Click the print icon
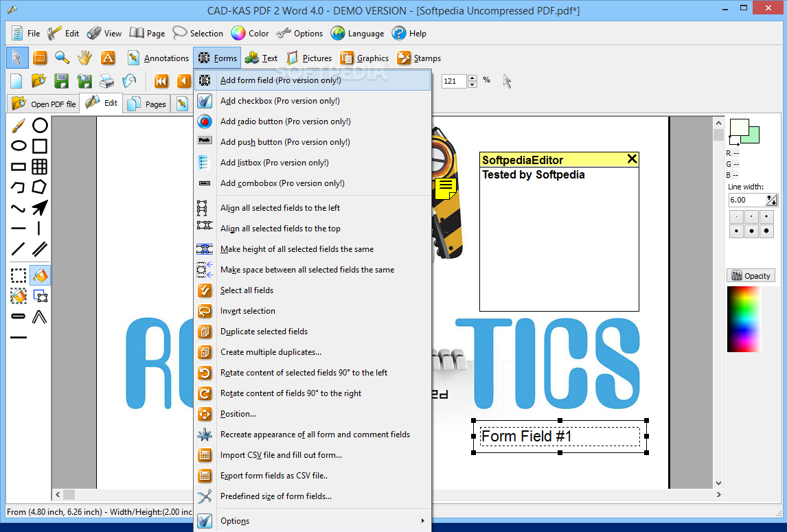Viewport: 787px width, 532px height. (x=106, y=80)
